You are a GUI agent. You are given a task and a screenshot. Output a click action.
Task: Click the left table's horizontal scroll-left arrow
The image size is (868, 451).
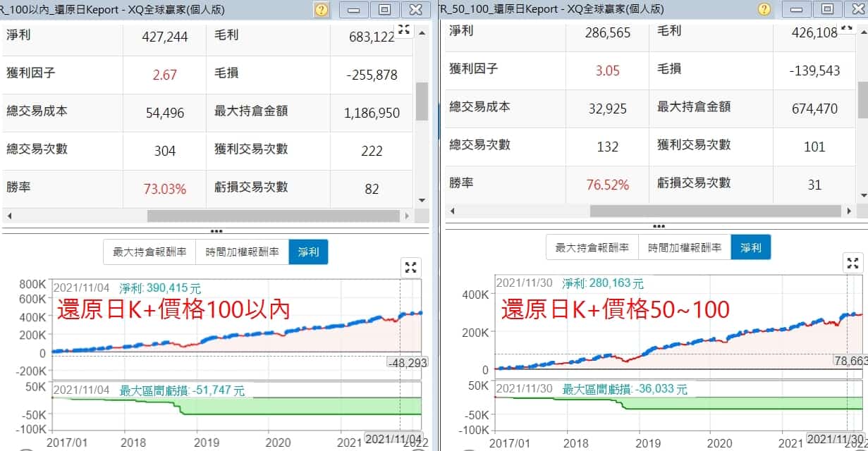10,216
